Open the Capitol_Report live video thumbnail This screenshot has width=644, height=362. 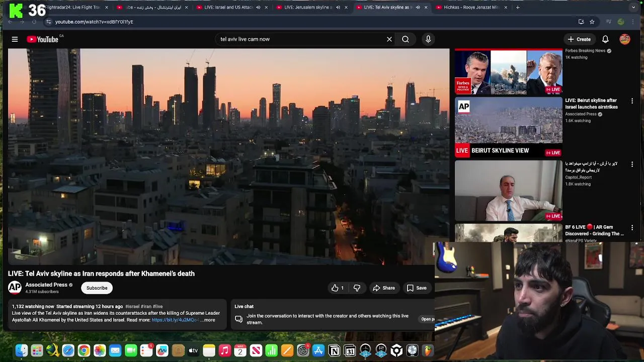tap(508, 191)
